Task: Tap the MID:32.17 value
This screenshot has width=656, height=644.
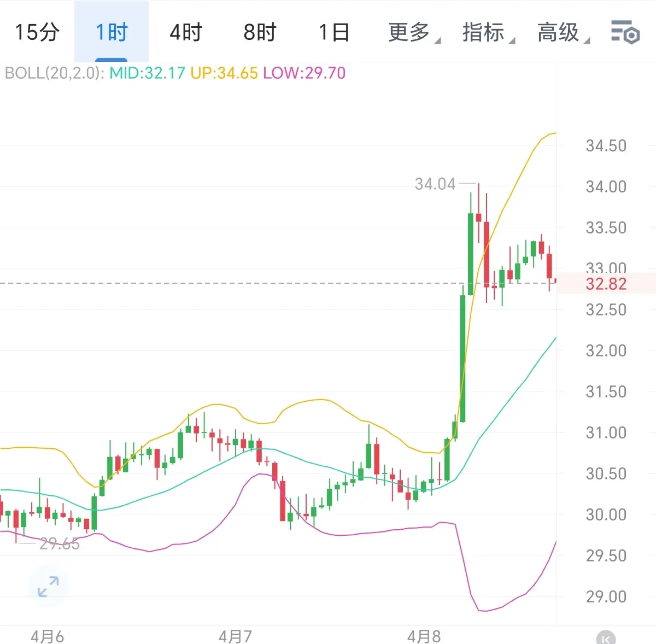Action: [x=147, y=73]
